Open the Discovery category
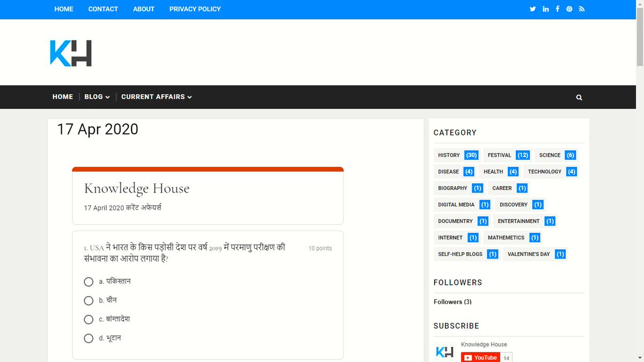Image resolution: width=644 pixels, height=362 pixels. 521,205
